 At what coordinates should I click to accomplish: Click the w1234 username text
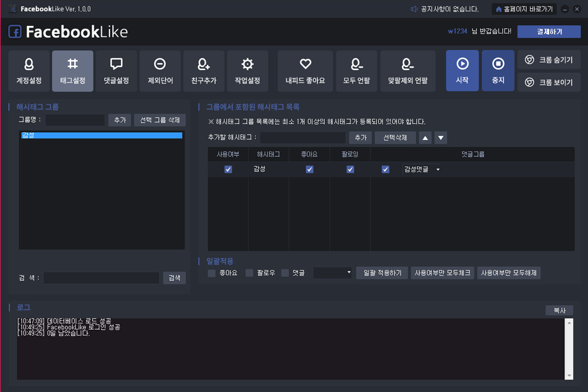tap(457, 31)
